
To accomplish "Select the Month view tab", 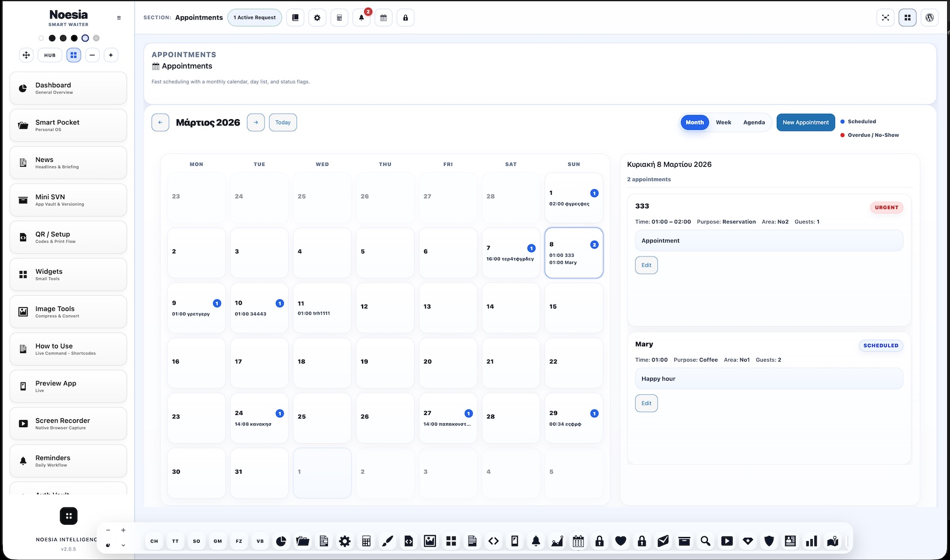I will click(x=694, y=123).
